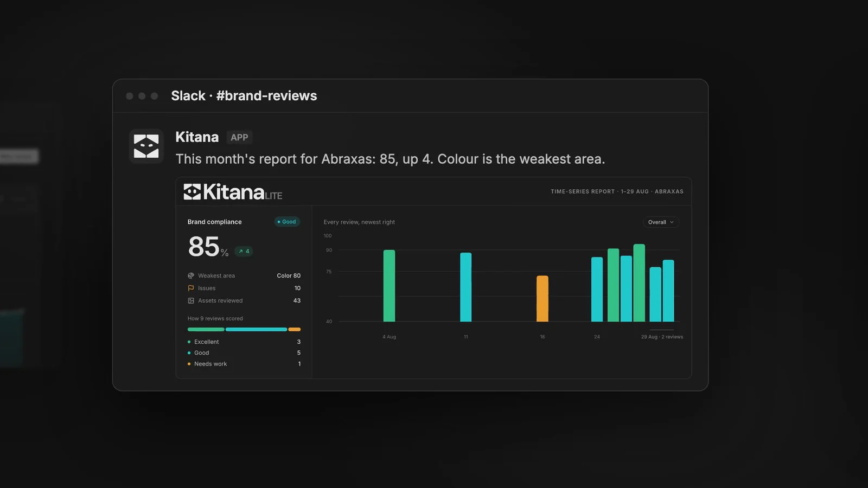The image size is (868, 488).
Task: Open the Overall dropdown
Action: (661, 222)
